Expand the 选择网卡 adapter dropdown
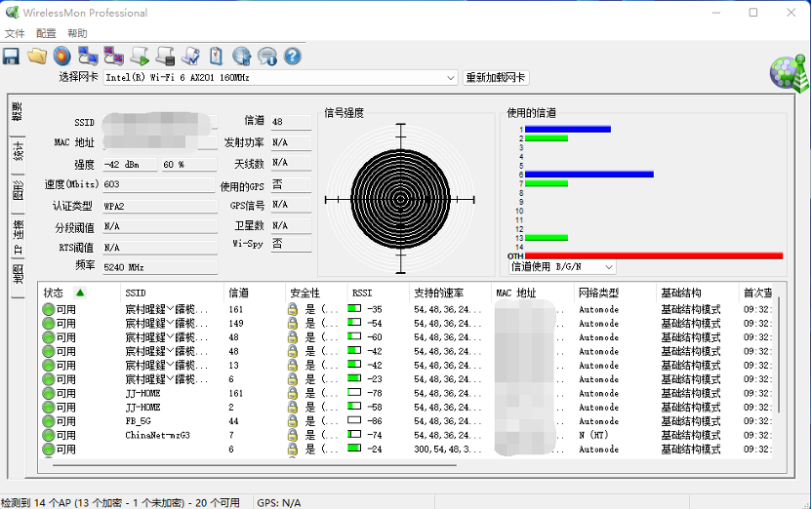The image size is (812, 509). point(450,78)
